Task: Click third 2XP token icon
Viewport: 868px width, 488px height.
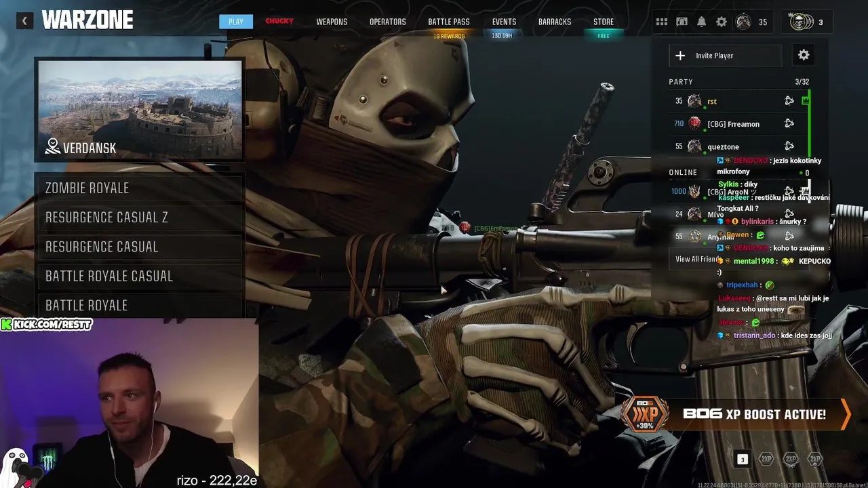Action: pos(815,460)
